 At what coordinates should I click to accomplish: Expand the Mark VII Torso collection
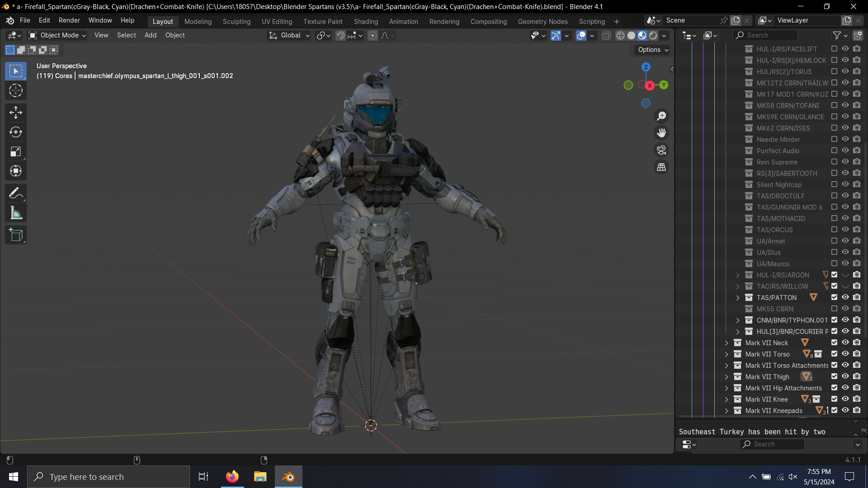tap(726, 354)
